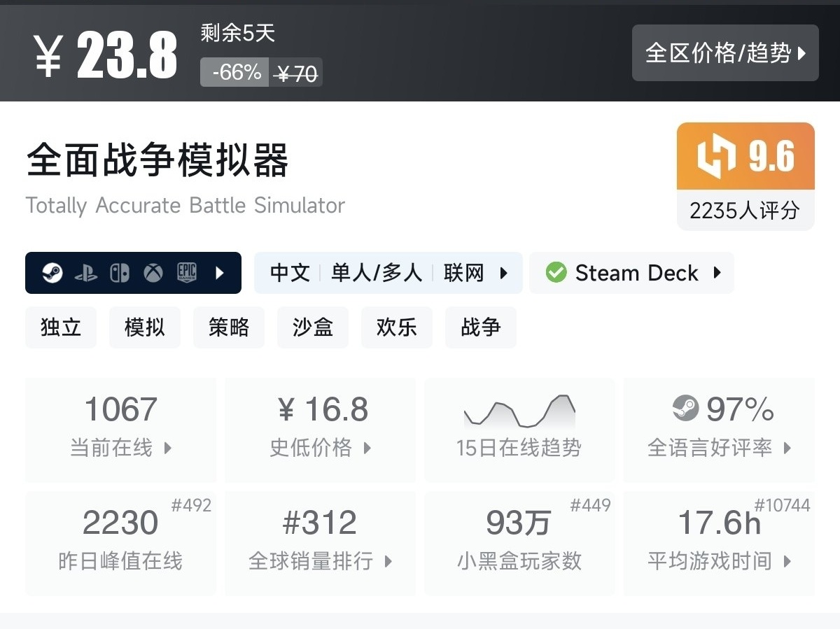Image resolution: width=840 pixels, height=629 pixels.
Task: Open 全球销量排行 #312 ranking
Action: [321, 543]
